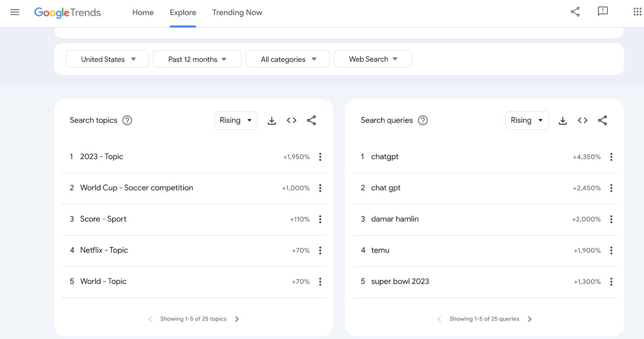Open more options for Score - Sport
The image size is (644, 339).
320,219
